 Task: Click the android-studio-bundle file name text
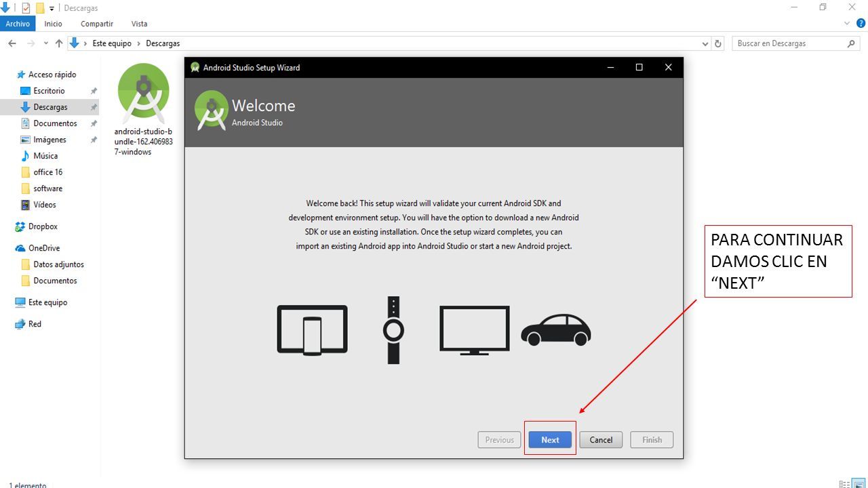point(143,142)
